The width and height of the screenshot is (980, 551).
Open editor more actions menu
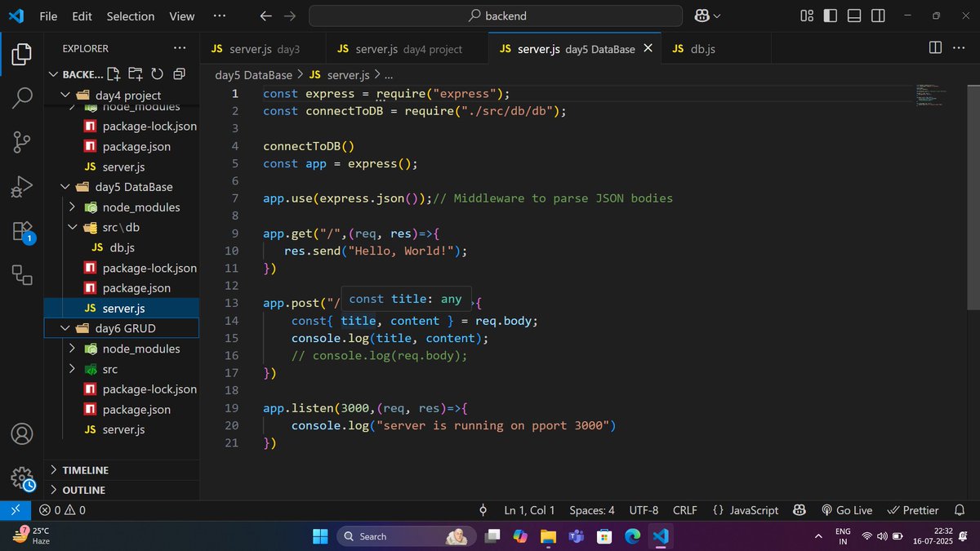point(959,48)
